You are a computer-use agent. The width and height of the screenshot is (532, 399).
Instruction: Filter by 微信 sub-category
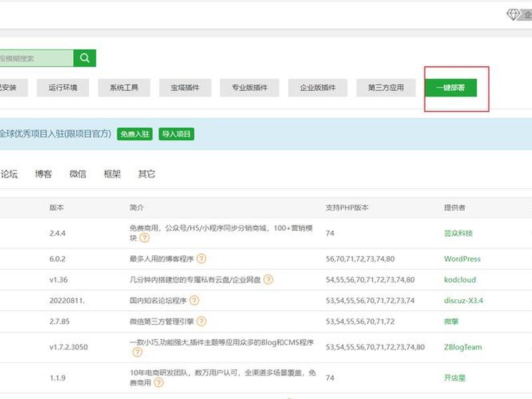pos(78,174)
